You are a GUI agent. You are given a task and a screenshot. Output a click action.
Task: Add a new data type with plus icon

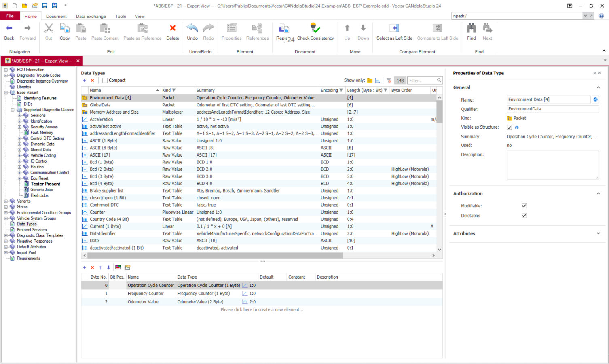85,80
